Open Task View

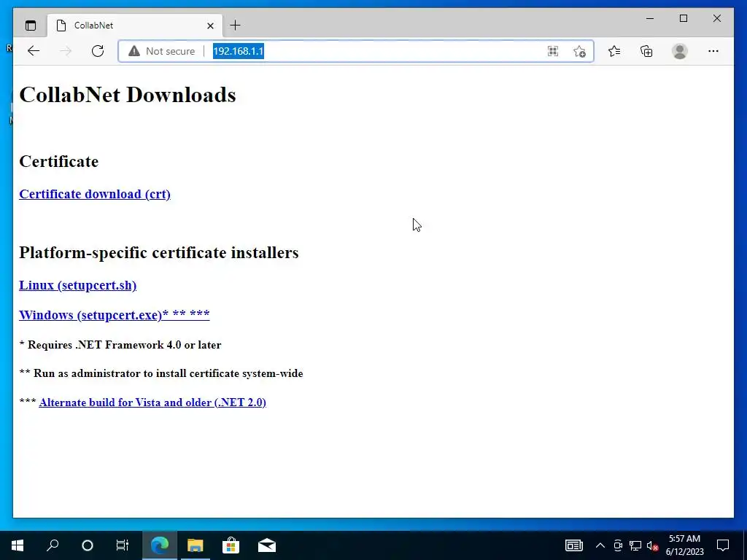click(123, 545)
